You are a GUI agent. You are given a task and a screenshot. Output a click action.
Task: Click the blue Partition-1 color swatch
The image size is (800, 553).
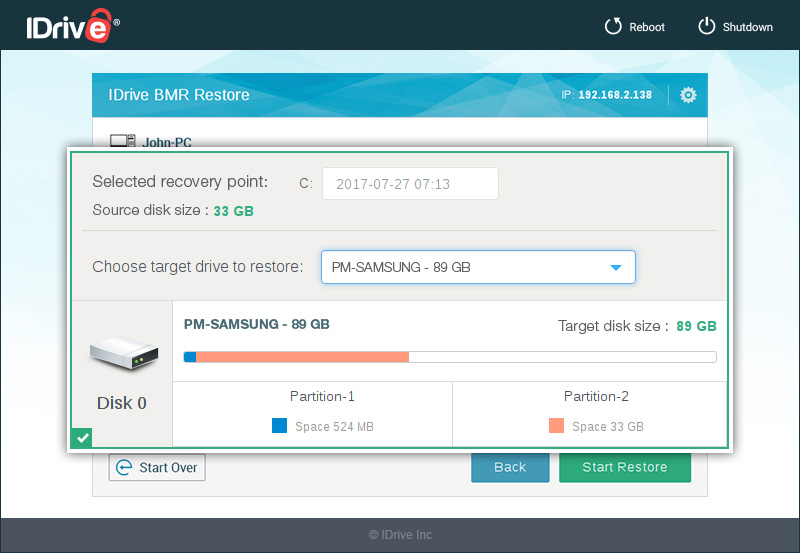pos(280,426)
